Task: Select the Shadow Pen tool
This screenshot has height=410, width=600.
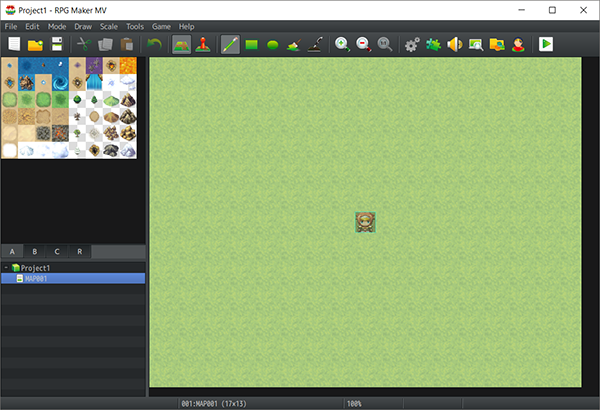Action: [x=315, y=44]
